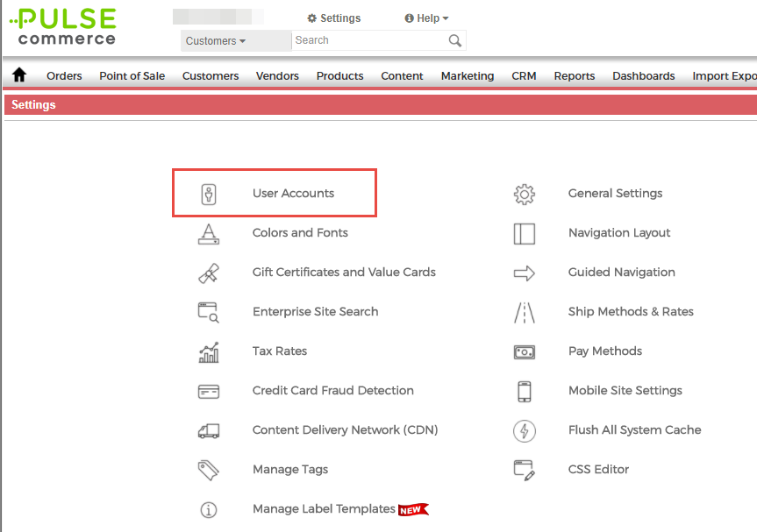Open the Orders menu
The width and height of the screenshot is (757, 532).
(64, 75)
